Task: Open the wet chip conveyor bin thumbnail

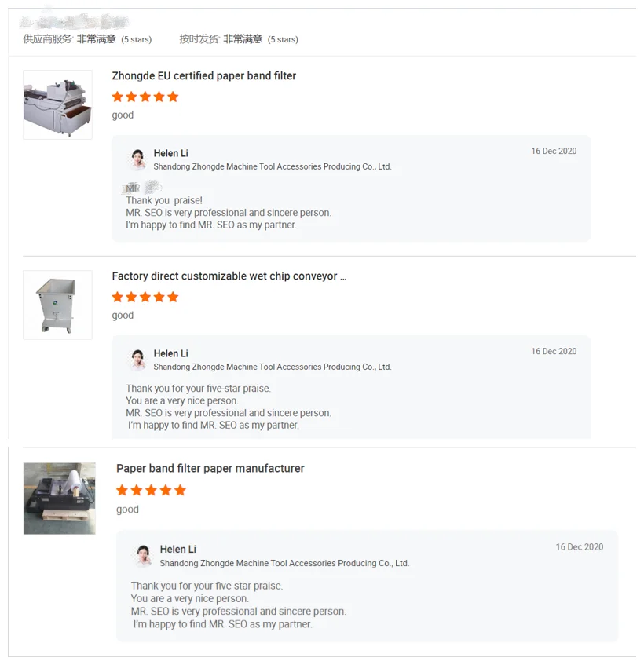Action: 57,305
